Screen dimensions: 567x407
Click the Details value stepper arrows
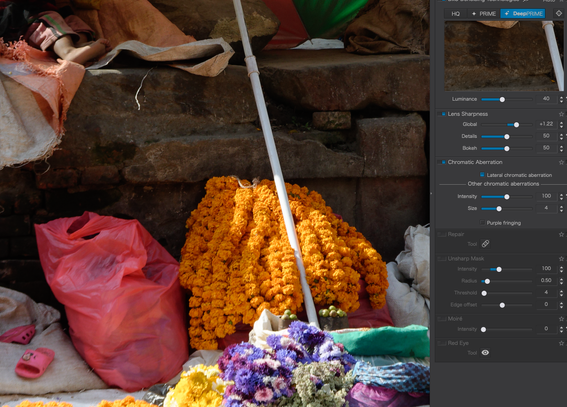(561, 136)
